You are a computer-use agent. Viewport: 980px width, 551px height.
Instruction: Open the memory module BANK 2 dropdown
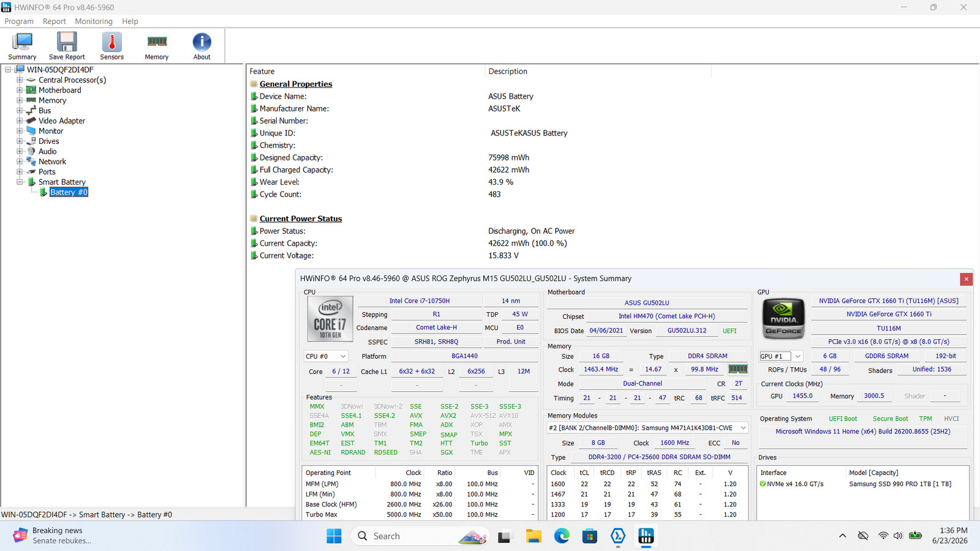coord(647,428)
